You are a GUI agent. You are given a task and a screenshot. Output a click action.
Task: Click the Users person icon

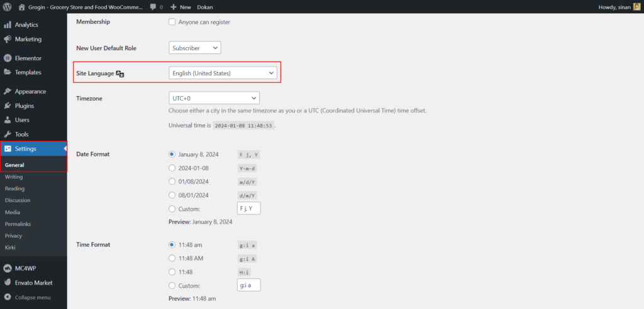pos(8,120)
